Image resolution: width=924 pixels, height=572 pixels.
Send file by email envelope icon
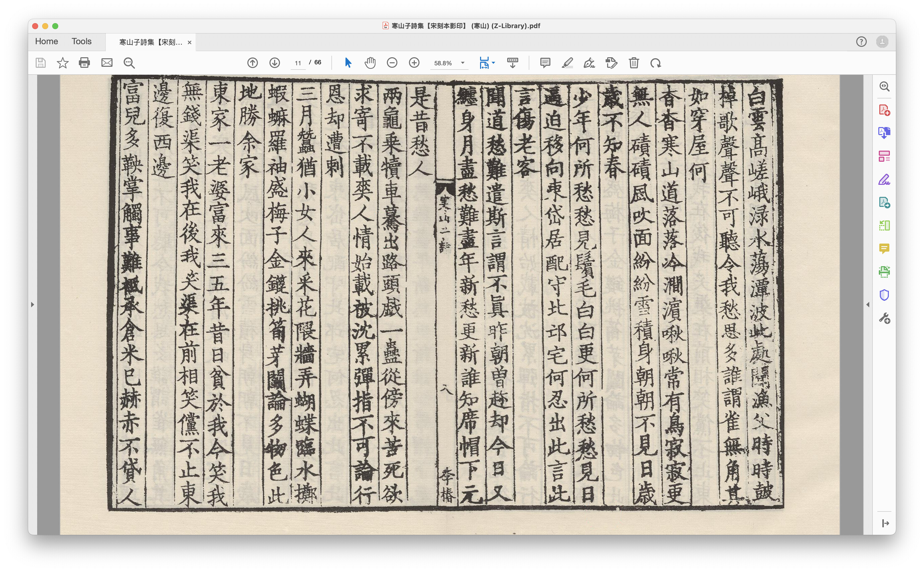[107, 63]
